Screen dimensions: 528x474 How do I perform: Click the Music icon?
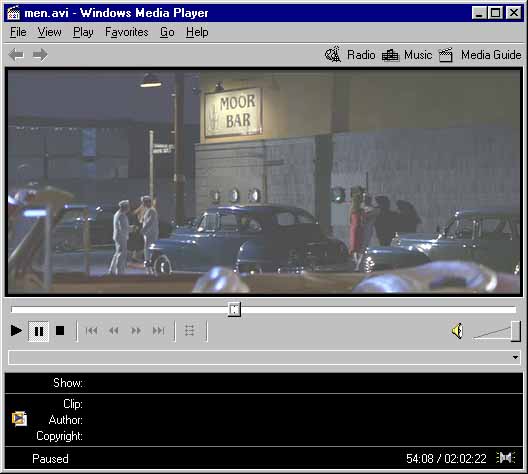click(x=390, y=55)
